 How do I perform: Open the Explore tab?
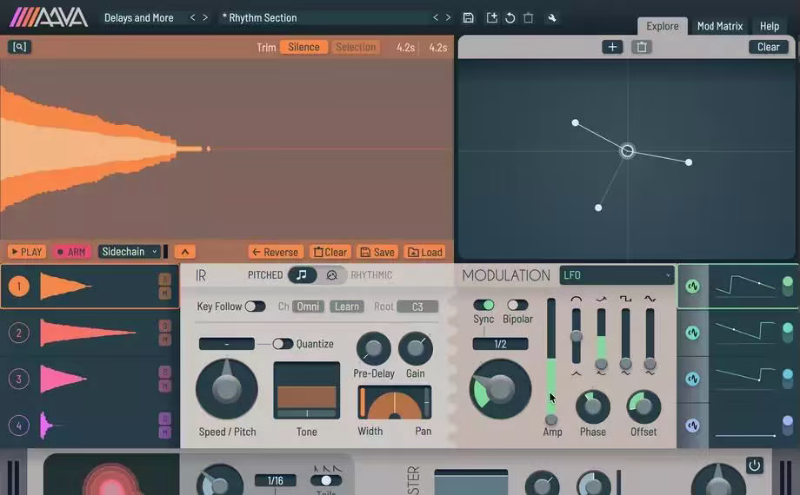(662, 26)
